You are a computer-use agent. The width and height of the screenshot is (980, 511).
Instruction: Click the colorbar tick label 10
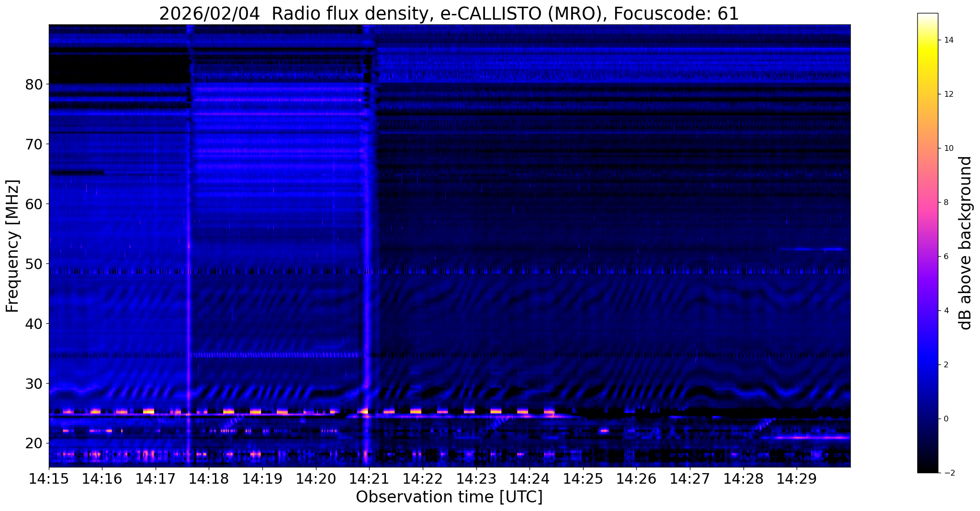[x=948, y=148]
